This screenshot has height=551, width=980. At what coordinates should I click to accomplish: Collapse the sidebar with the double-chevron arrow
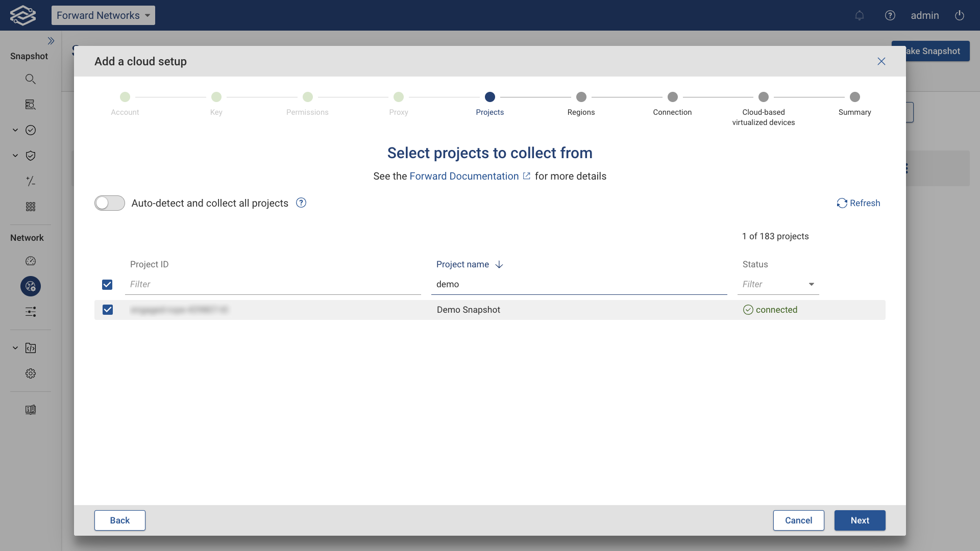(x=51, y=41)
